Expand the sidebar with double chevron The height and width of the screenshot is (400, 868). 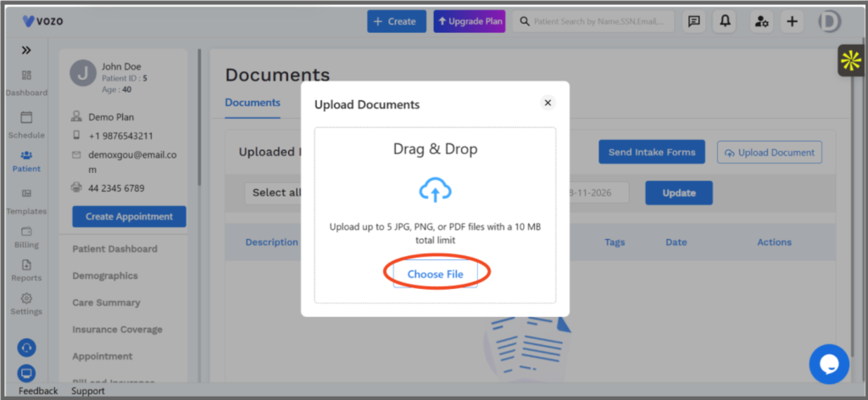point(26,50)
